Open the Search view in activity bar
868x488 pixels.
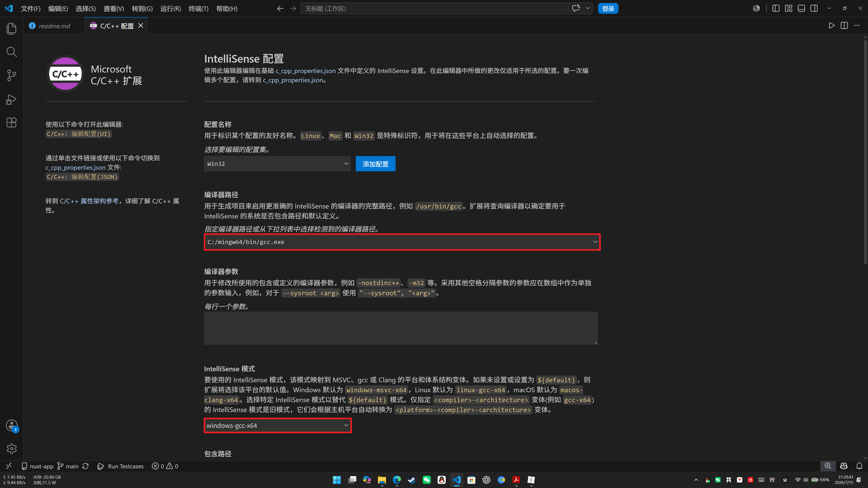[11, 52]
